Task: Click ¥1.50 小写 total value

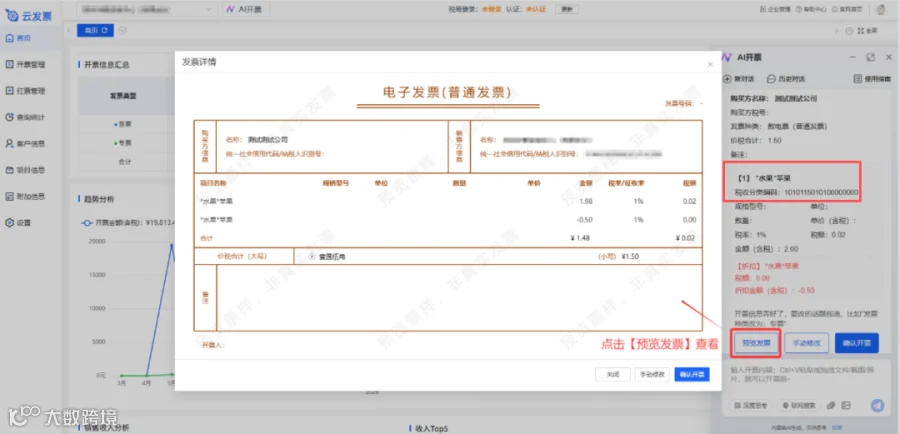Action: 630,257
